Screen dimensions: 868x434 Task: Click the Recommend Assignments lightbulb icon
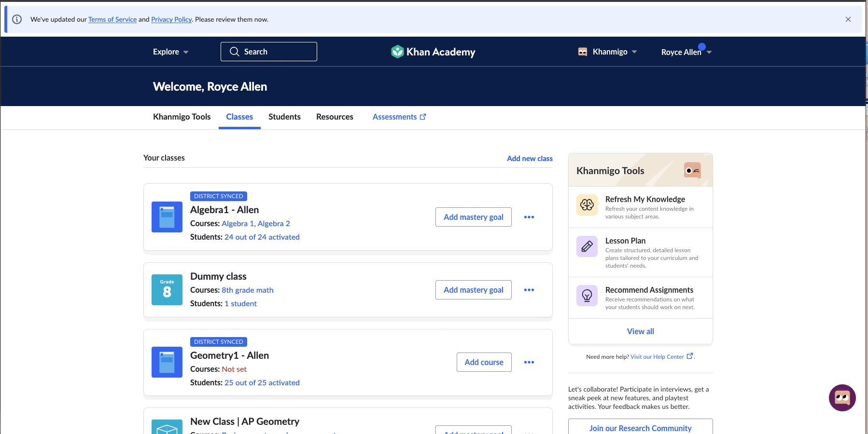coord(587,296)
